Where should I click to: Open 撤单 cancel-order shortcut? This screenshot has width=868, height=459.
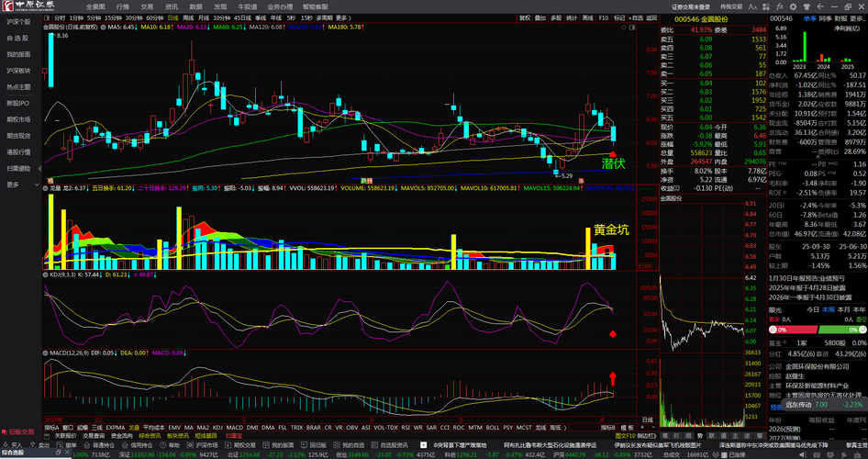pos(68,445)
